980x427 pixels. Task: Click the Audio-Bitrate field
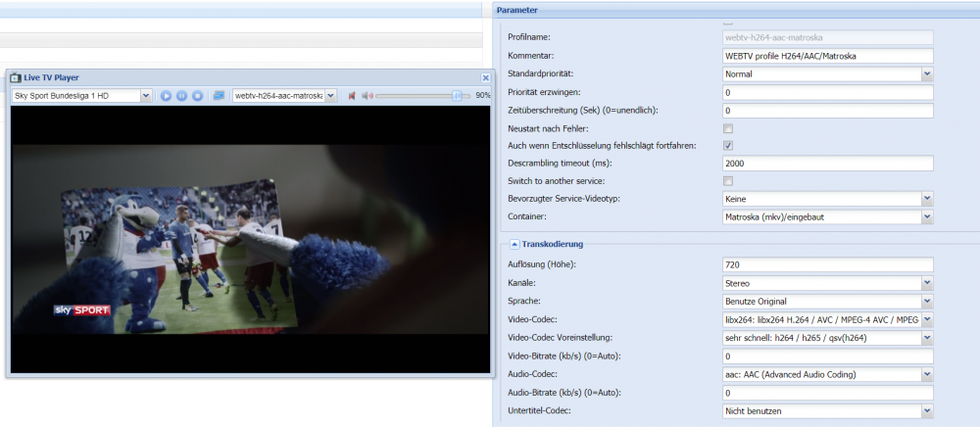tap(827, 393)
